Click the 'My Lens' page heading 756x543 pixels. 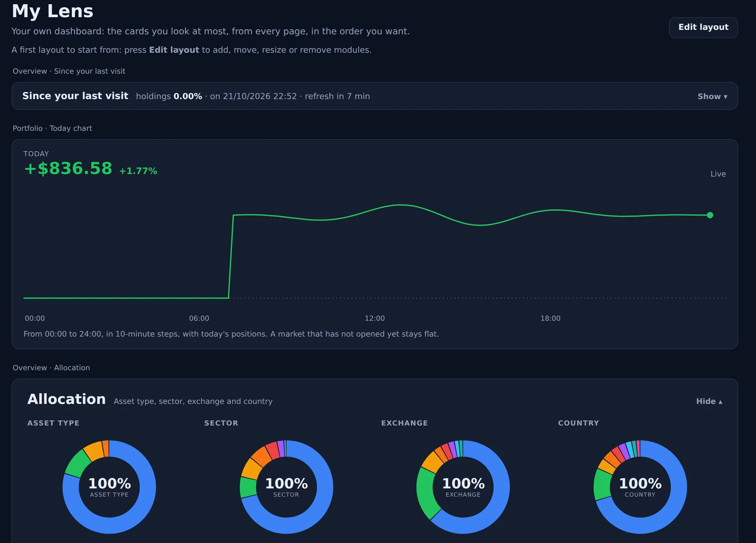click(52, 11)
